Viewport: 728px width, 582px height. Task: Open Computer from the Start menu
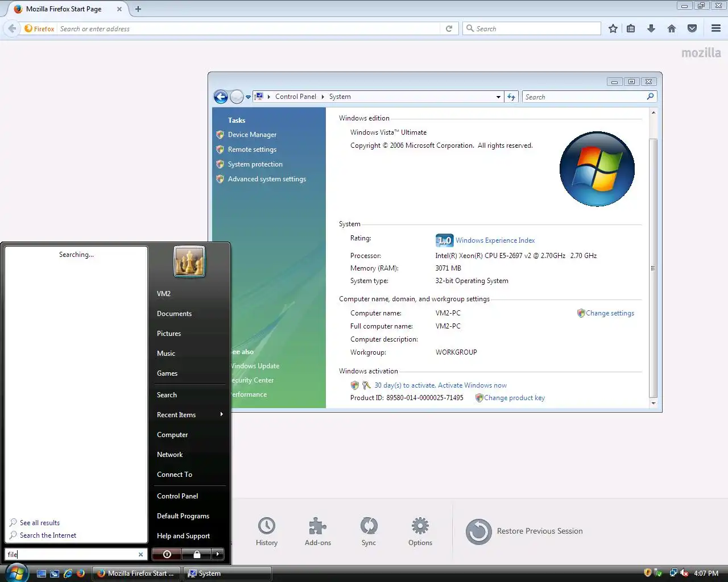pyautogui.click(x=172, y=435)
